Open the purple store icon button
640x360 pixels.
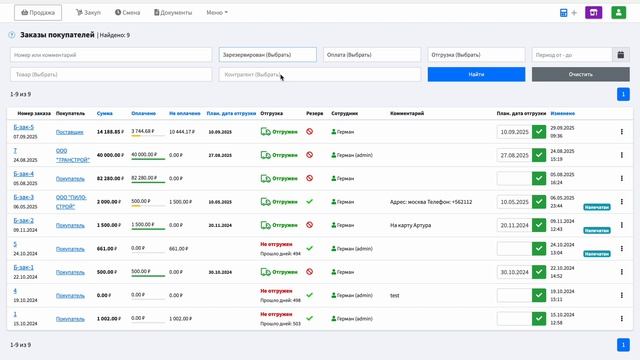pyautogui.click(x=593, y=13)
